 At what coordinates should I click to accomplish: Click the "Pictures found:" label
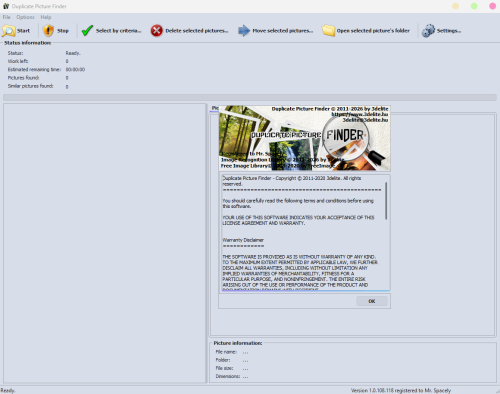[23, 78]
